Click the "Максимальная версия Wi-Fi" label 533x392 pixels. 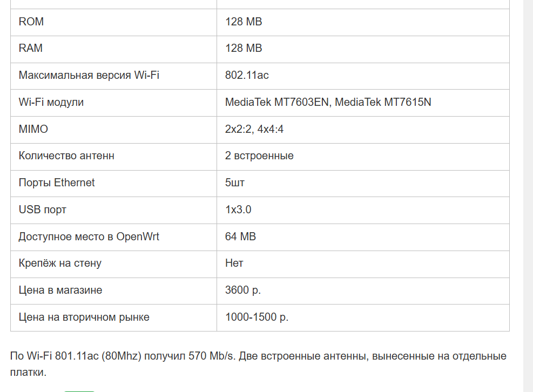point(89,75)
